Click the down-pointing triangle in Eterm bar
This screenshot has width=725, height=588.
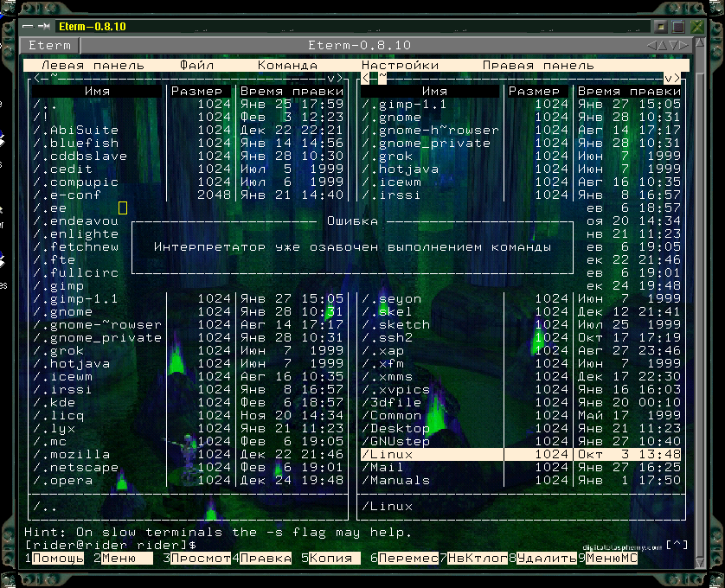point(673,45)
